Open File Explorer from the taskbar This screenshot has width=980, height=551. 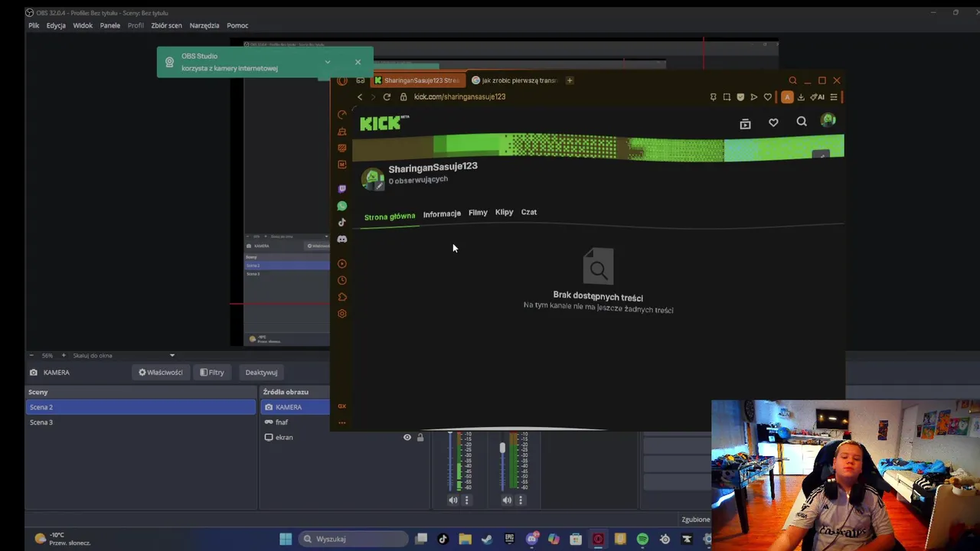[x=465, y=539]
